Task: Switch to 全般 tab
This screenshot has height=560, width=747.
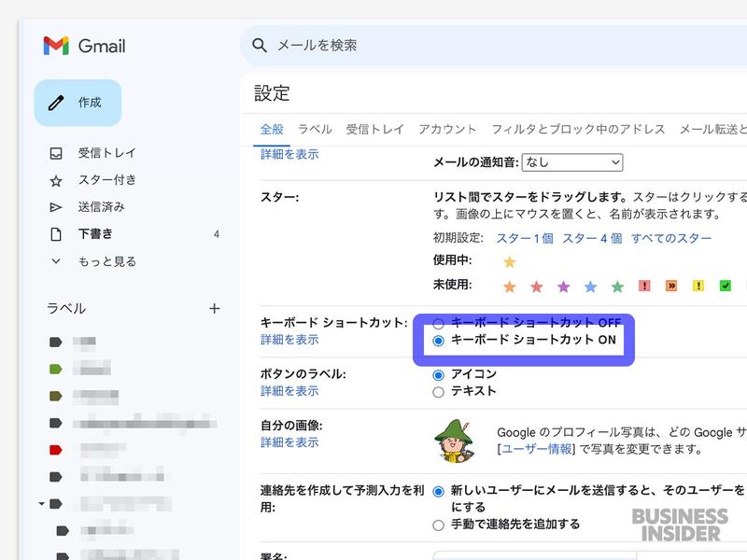Action: tap(272, 129)
